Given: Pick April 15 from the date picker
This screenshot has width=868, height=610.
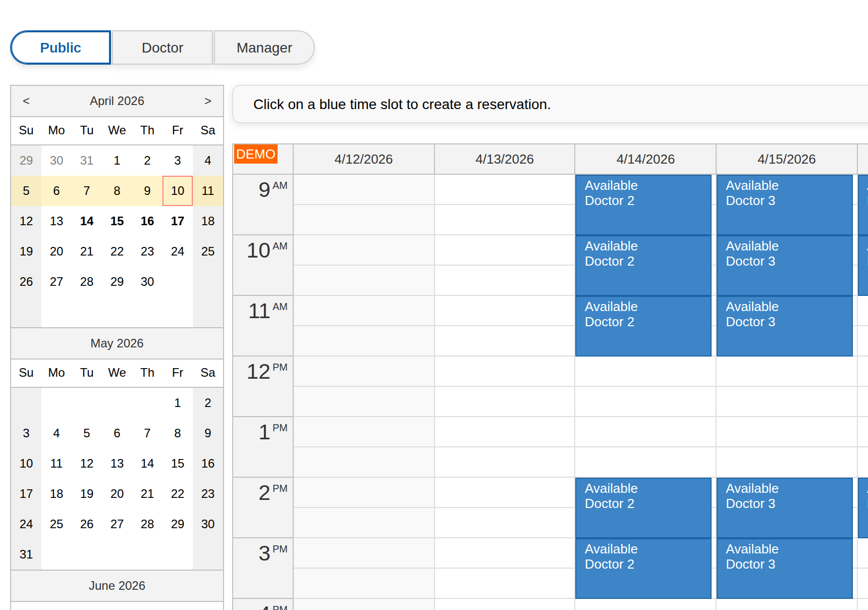Looking at the screenshot, I should (x=117, y=221).
